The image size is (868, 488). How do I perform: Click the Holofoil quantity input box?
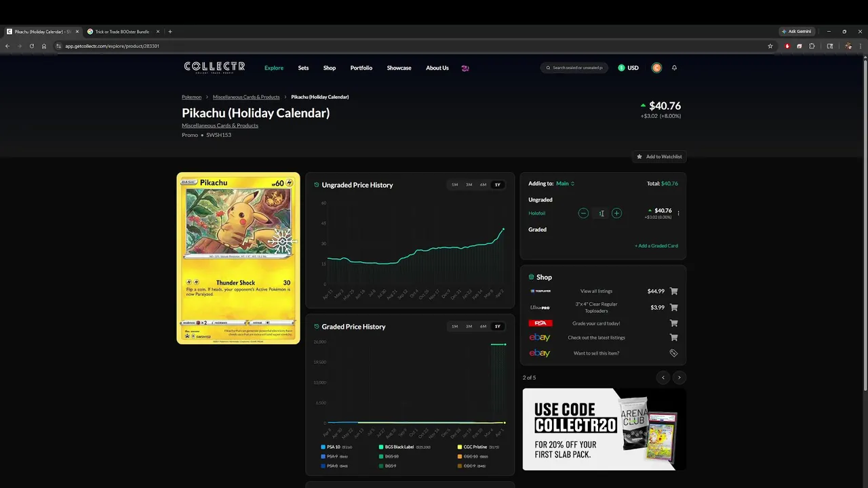click(601, 213)
